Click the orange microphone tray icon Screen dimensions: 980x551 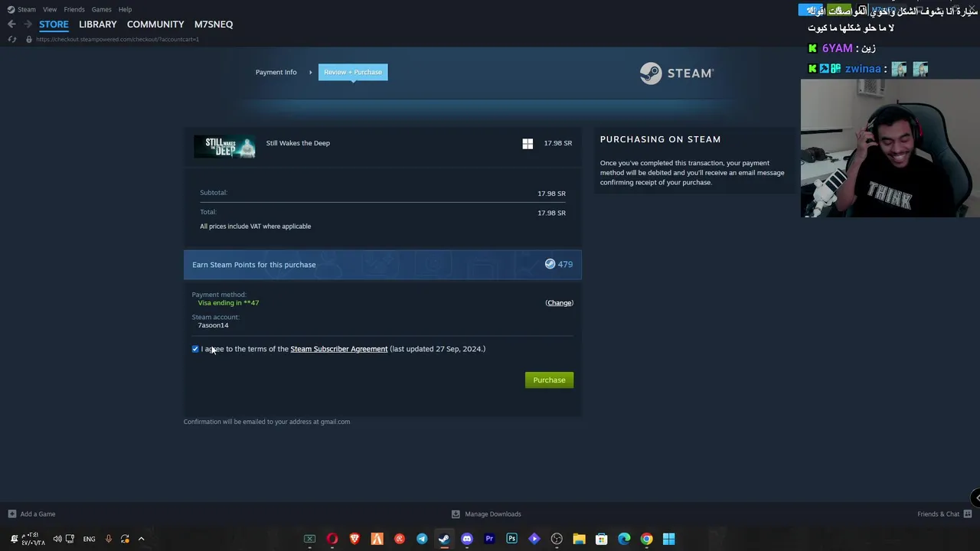pyautogui.click(x=108, y=539)
